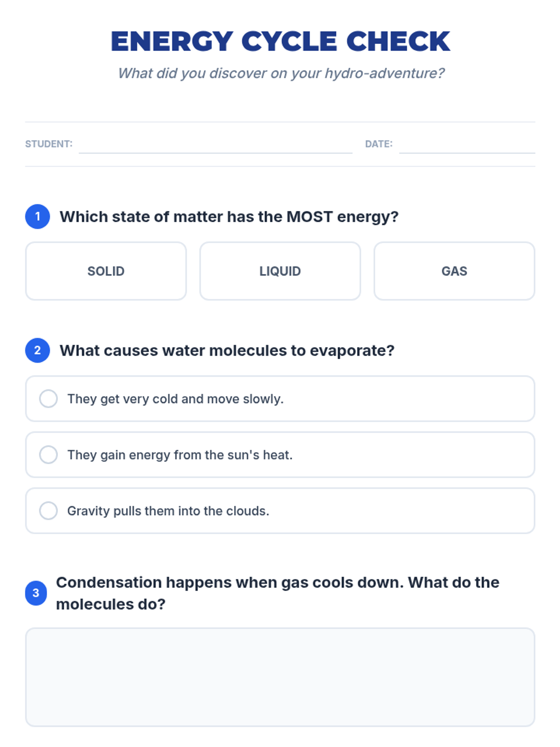Select the LIQUID answer option
The height and width of the screenshot is (747, 560).
(280, 271)
